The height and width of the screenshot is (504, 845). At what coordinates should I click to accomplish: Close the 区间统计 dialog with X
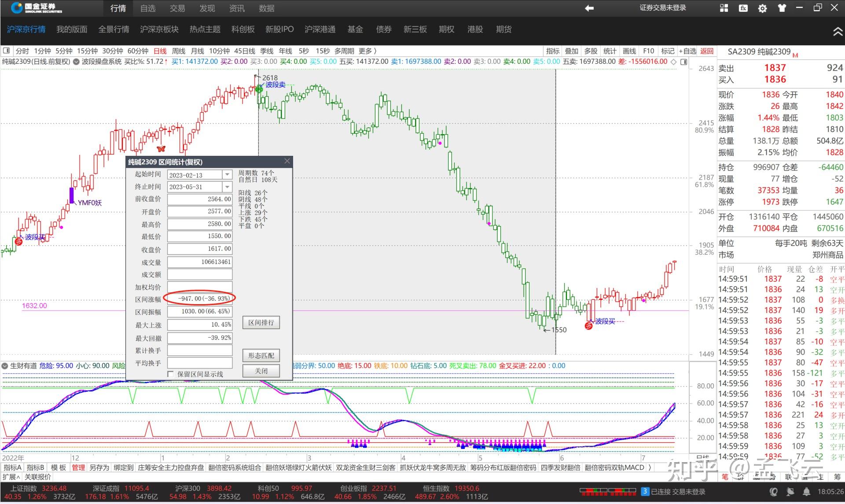287,162
